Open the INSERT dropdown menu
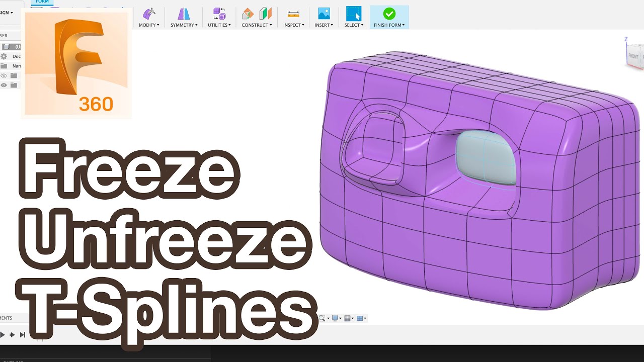 pos(324,25)
